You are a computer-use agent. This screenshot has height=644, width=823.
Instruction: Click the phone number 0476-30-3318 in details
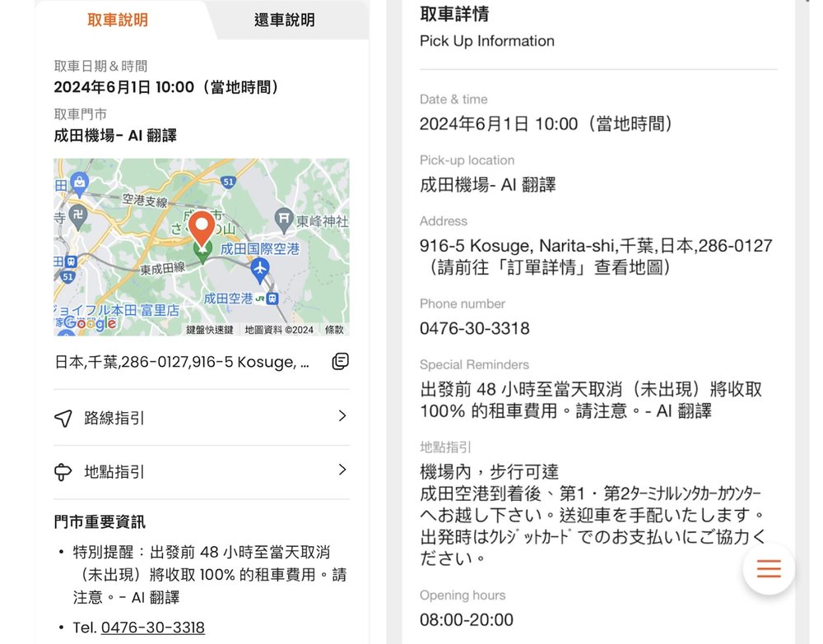pos(474,328)
